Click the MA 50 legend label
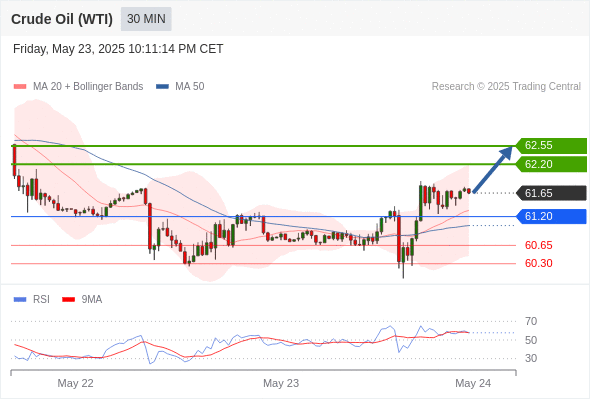Screen dimensions: 590x400 tap(190, 87)
